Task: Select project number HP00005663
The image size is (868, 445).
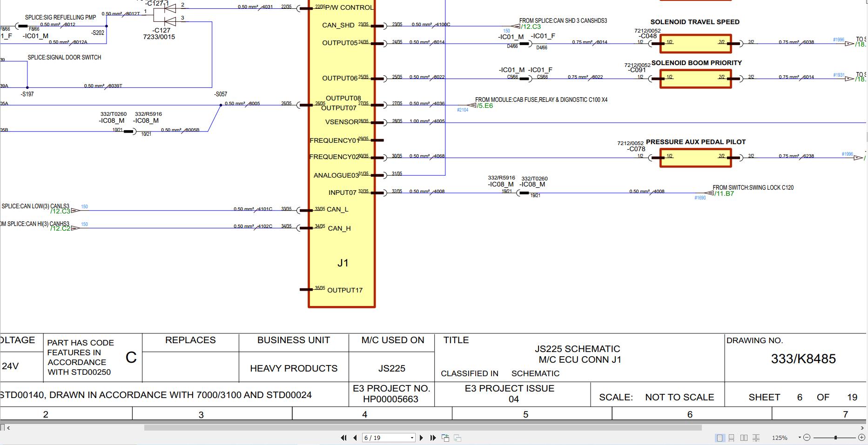Action: 390,399
